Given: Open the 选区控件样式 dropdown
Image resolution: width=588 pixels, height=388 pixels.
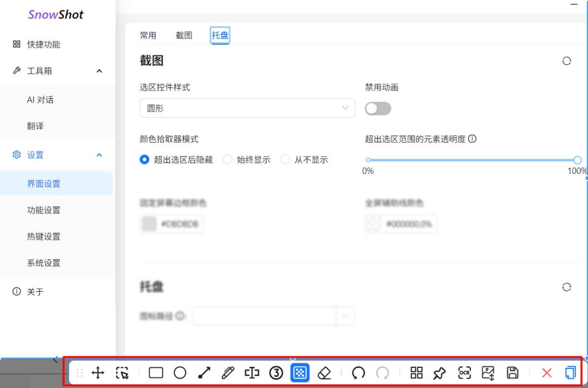Looking at the screenshot, I should [247, 108].
